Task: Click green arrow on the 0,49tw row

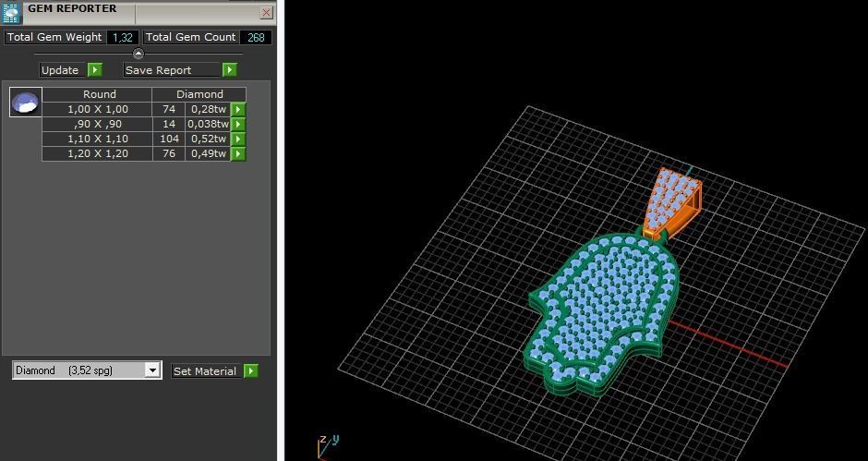Action: (x=238, y=153)
